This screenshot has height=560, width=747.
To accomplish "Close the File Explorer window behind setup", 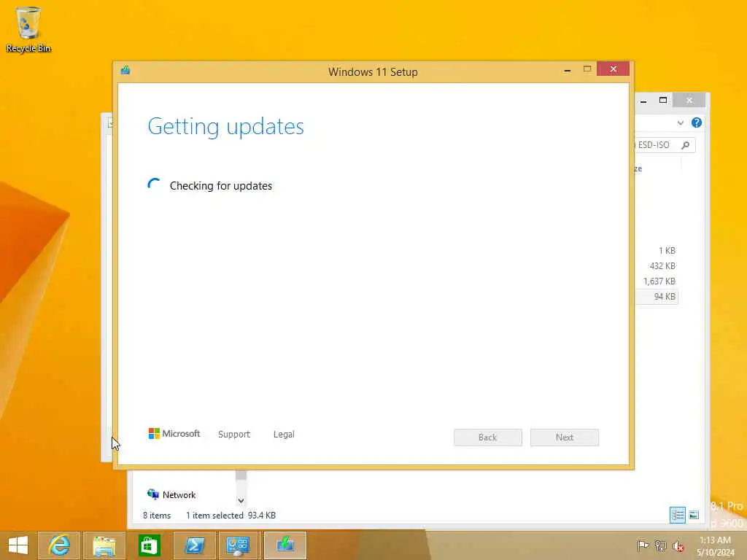I will pos(689,100).
